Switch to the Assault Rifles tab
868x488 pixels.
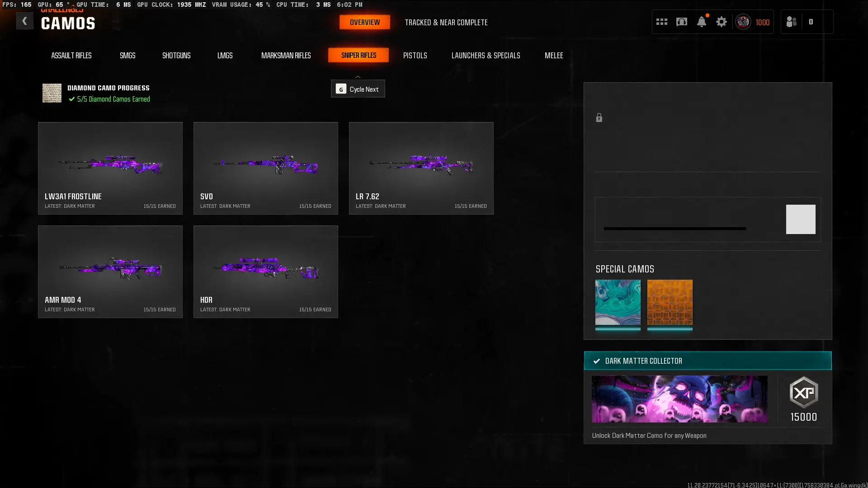click(71, 56)
